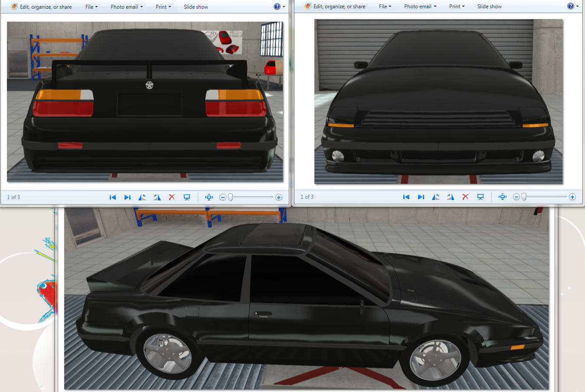The image size is (585, 392).
Task: Zoom in with plus icon in left window
Action: 279,197
